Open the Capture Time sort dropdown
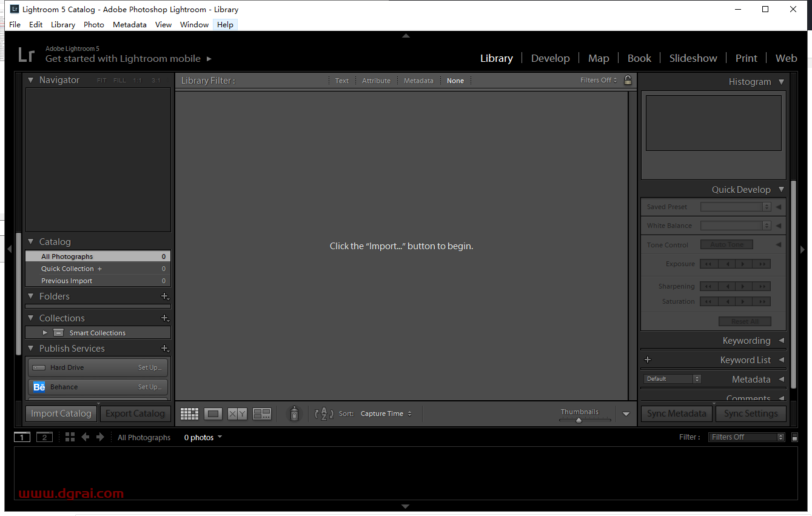 386,413
